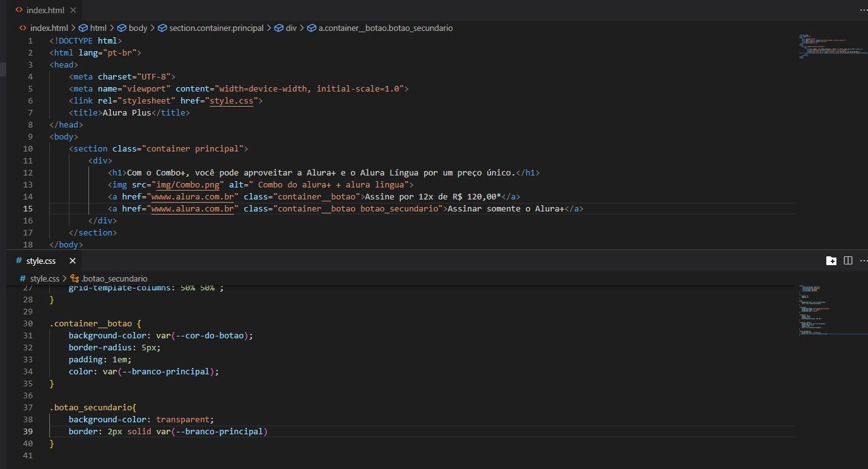This screenshot has width=868, height=469.
Task: Click the '<!DOCTYPE html>' line
Action: coord(86,41)
